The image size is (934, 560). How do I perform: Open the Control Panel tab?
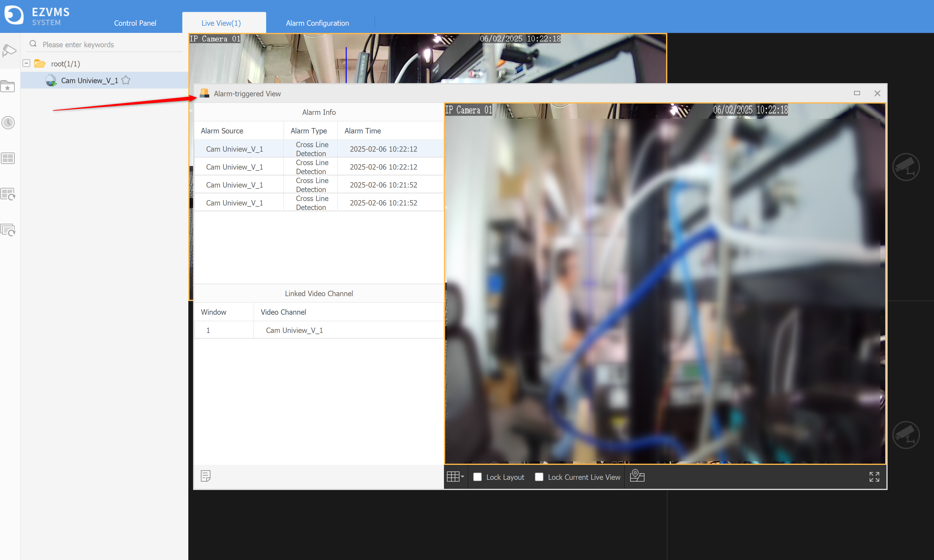[135, 23]
